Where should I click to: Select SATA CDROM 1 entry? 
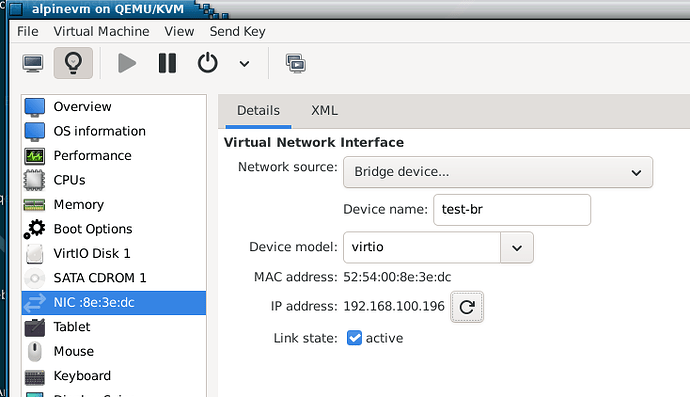114,278
